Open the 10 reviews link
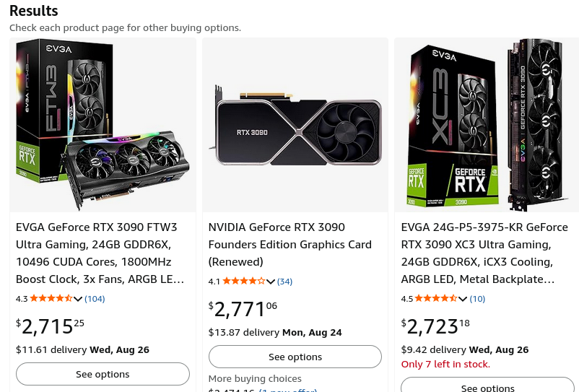Viewport: 579px width, 392px height. point(477,299)
